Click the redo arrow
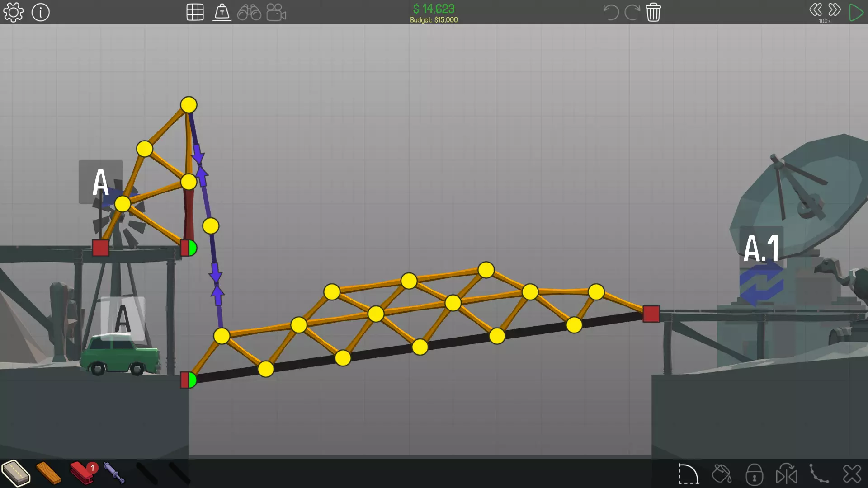This screenshot has width=868, height=488. click(632, 12)
